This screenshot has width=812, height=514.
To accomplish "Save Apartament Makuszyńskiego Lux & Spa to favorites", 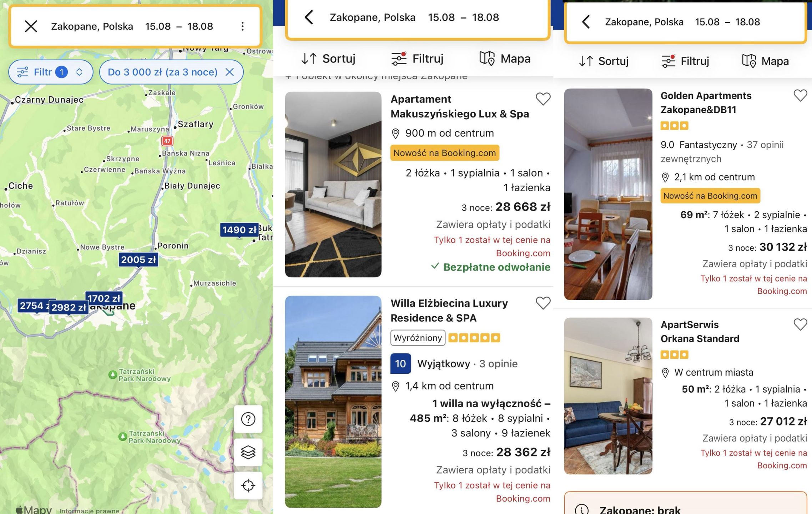I will 543,99.
